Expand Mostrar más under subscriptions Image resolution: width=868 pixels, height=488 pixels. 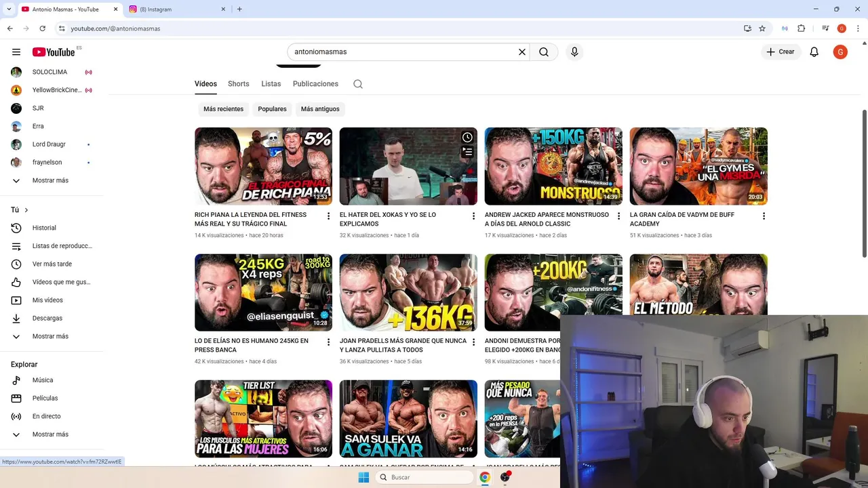[52, 180]
